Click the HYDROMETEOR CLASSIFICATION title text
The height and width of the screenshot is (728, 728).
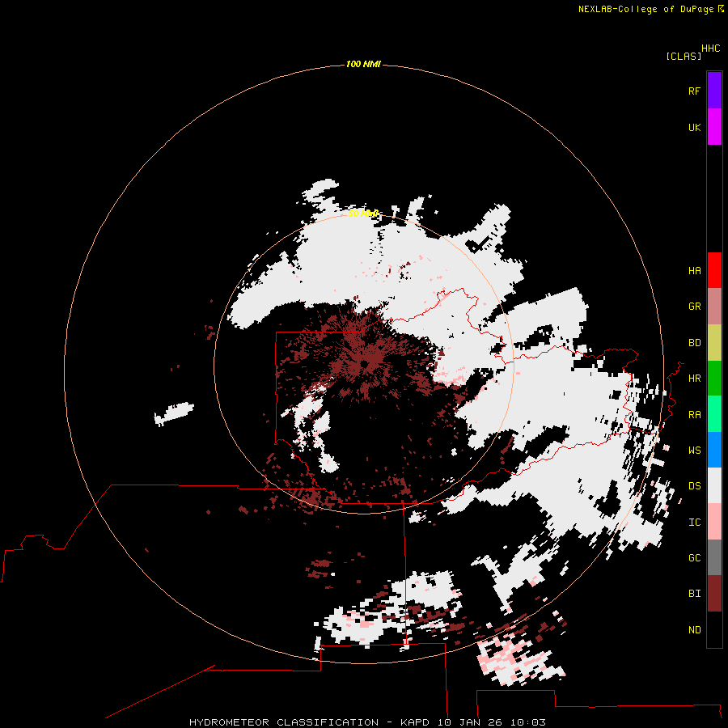click(x=284, y=722)
